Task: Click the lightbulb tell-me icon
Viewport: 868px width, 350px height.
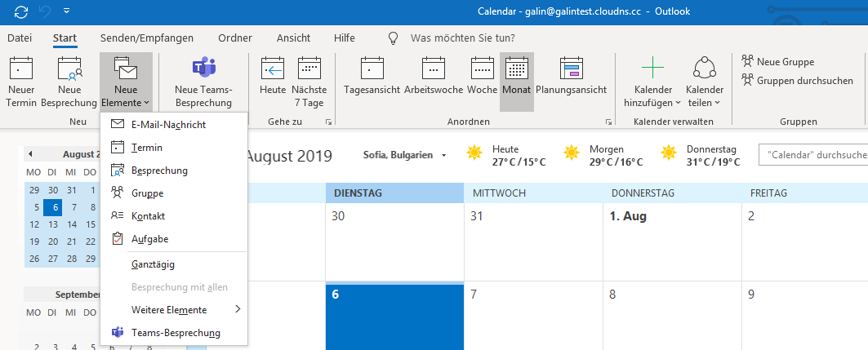Action: 393,38
